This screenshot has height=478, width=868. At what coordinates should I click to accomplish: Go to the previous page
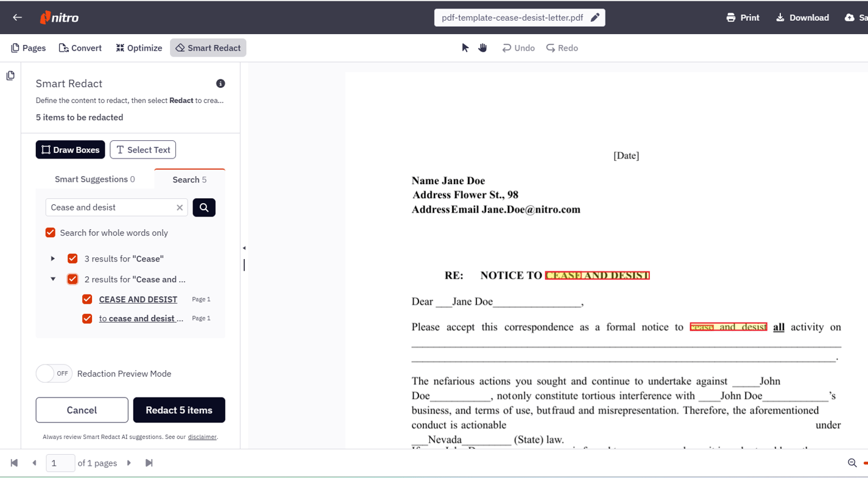click(x=34, y=463)
